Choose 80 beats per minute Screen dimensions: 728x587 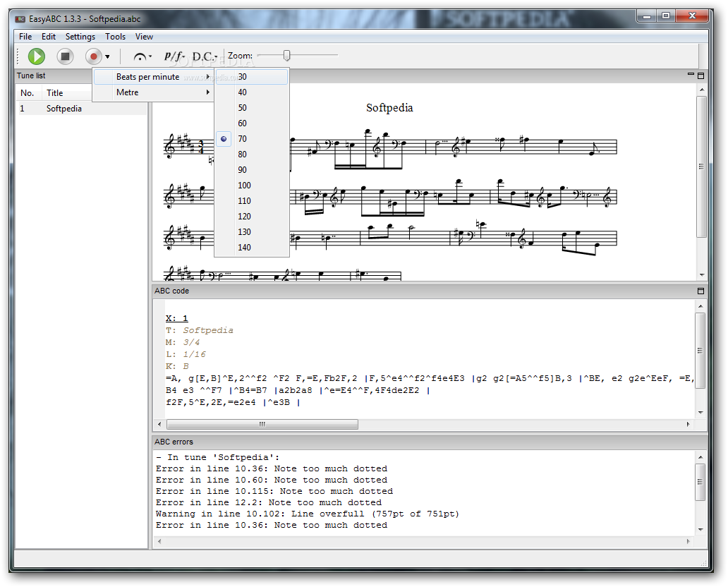[252, 155]
